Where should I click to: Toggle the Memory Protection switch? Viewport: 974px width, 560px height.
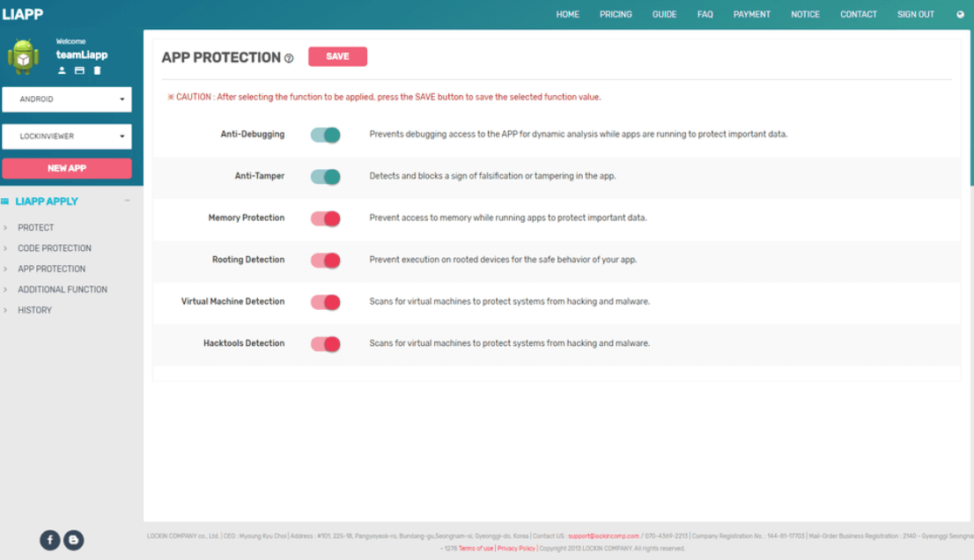325,218
